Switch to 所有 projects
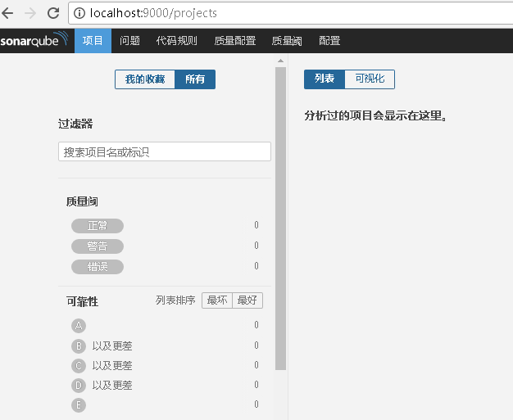Screen dimensions: 513x420 click(x=195, y=79)
